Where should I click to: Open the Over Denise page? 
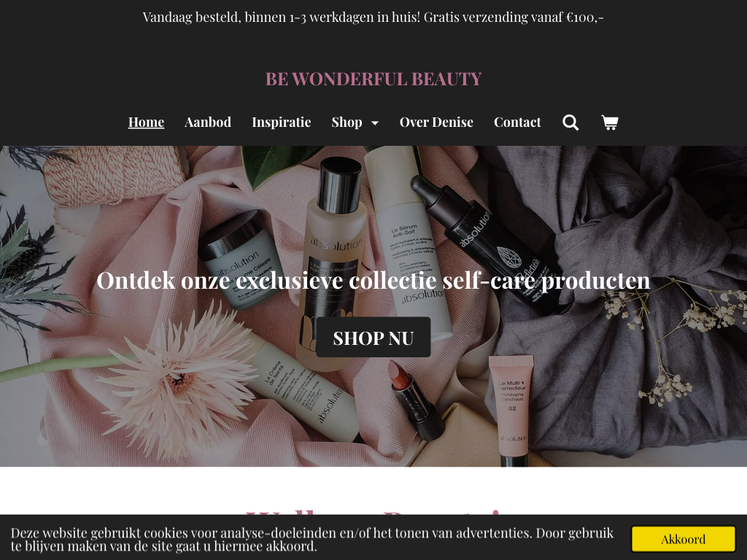(436, 122)
